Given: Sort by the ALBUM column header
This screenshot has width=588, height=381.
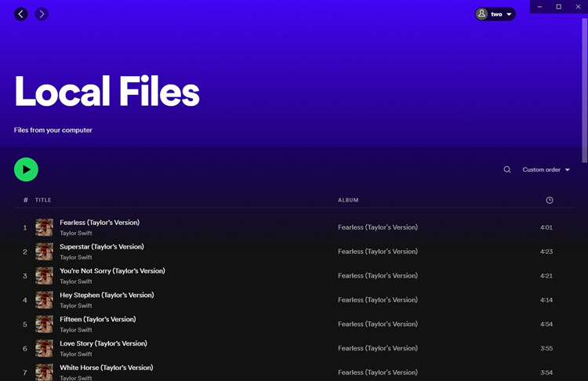Looking at the screenshot, I should click(348, 200).
